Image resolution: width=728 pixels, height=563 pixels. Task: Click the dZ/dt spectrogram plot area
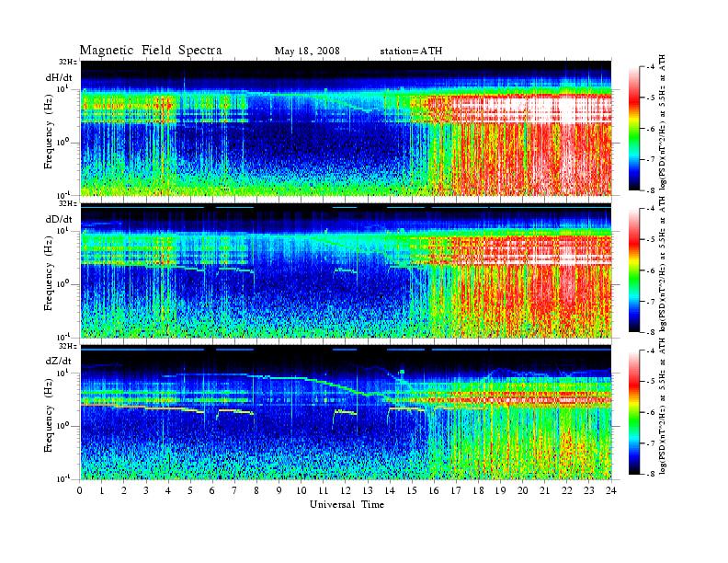pos(346,412)
